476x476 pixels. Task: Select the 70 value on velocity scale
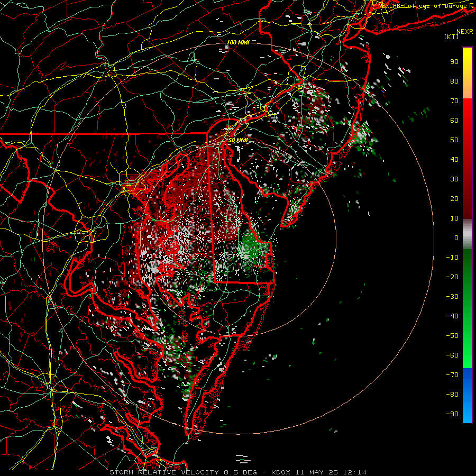454,101
